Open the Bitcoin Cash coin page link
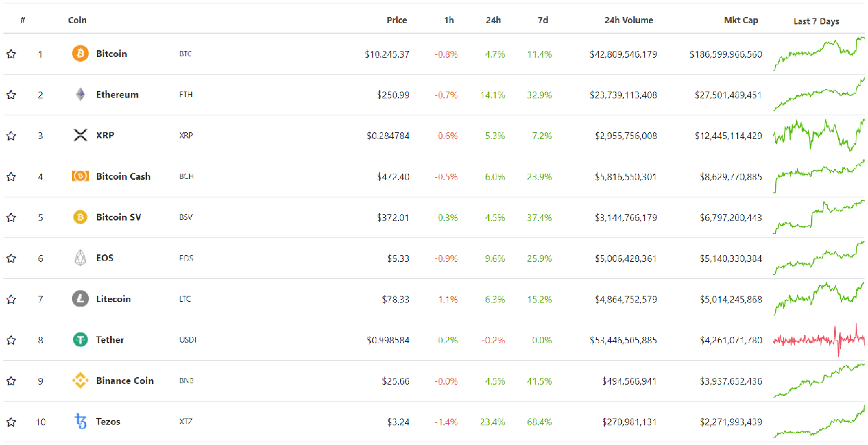 [x=123, y=176]
